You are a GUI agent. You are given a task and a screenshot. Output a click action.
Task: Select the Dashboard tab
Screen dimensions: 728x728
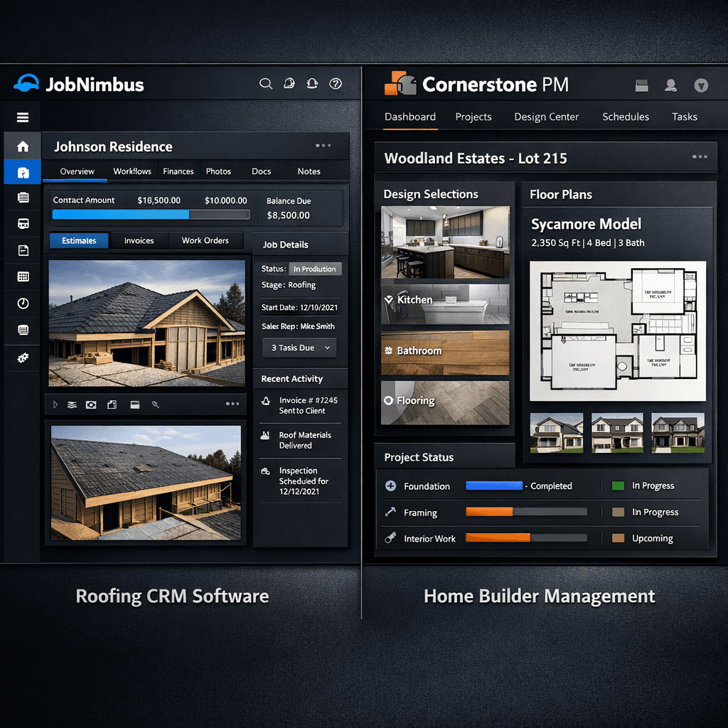[410, 117]
